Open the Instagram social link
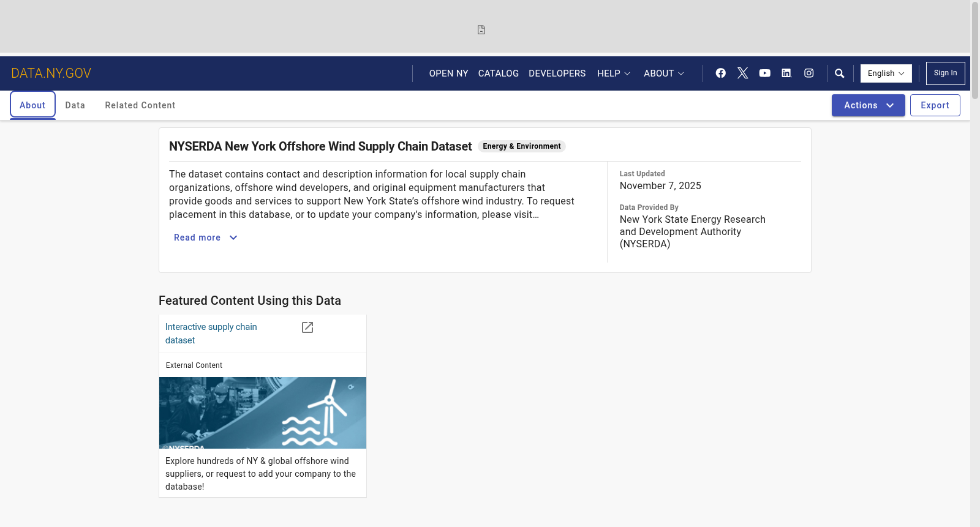Image resolution: width=980 pixels, height=527 pixels. pyautogui.click(x=809, y=73)
